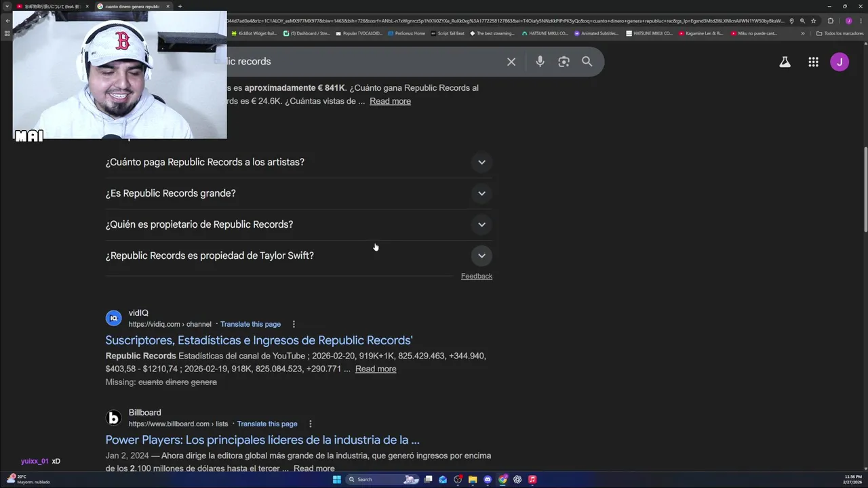Open Search Labs flask icon
Image resolution: width=868 pixels, height=488 pixels.
click(785, 62)
